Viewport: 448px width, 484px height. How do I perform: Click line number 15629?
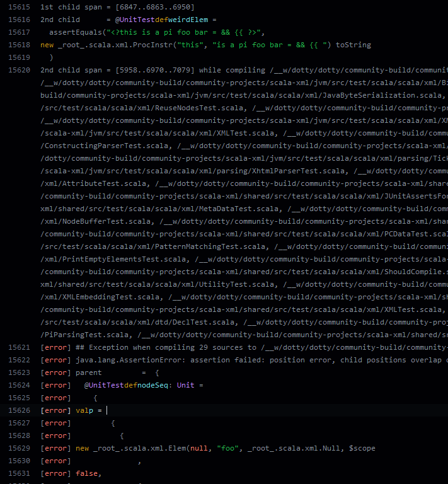click(19, 449)
